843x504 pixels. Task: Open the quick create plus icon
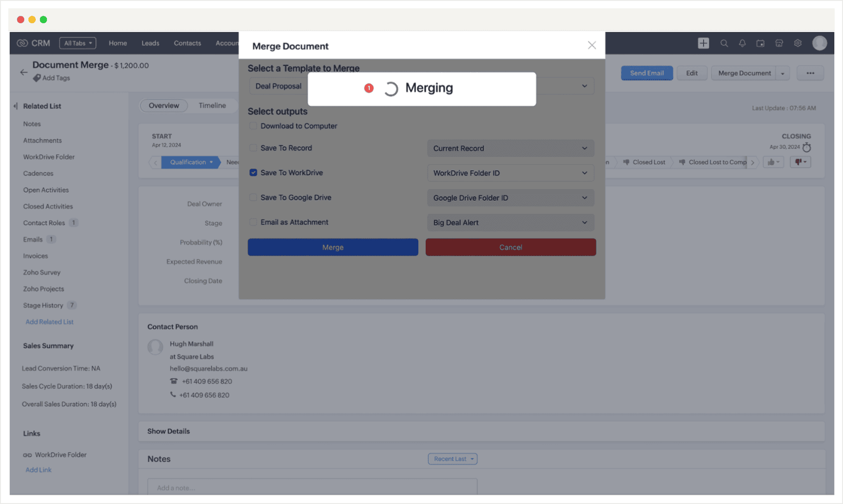point(703,43)
